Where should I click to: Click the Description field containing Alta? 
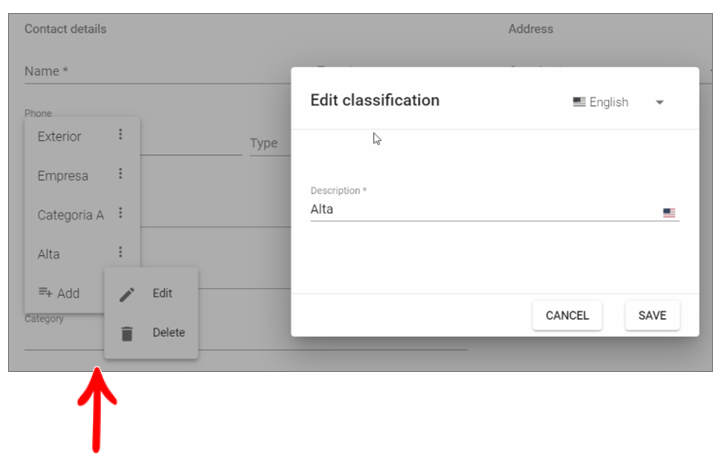tap(480, 210)
